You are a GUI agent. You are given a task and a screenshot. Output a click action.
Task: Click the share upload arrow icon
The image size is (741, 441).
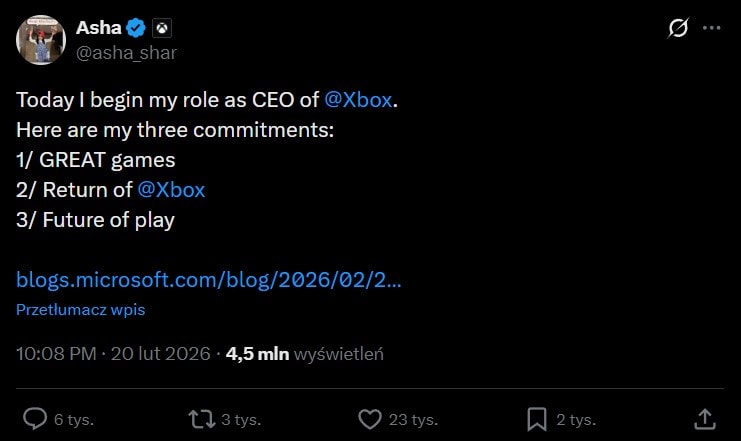click(704, 418)
